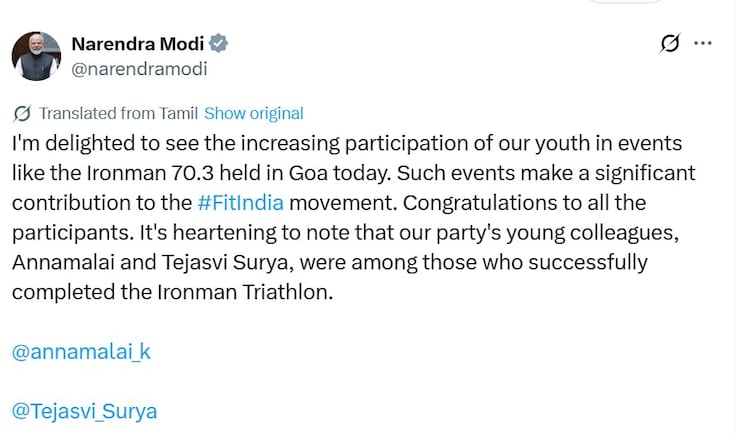This screenshot has height=435, width=750.
Task: Visit the @annamalai_k mention
Action: (x=81, y=351)
